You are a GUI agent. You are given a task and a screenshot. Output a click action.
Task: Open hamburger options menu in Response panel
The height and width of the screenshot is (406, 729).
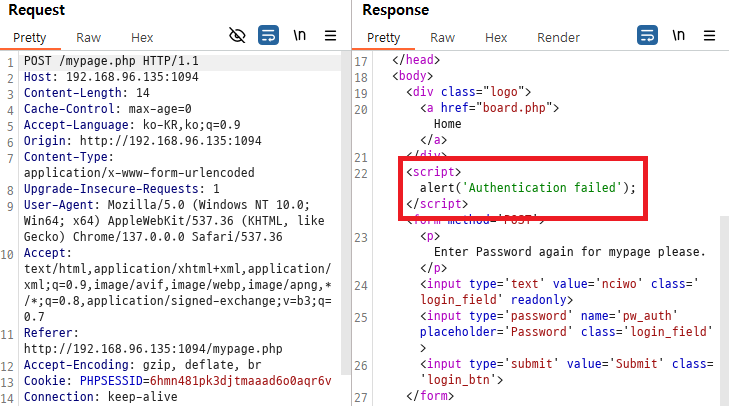click(x=709, y=35)
